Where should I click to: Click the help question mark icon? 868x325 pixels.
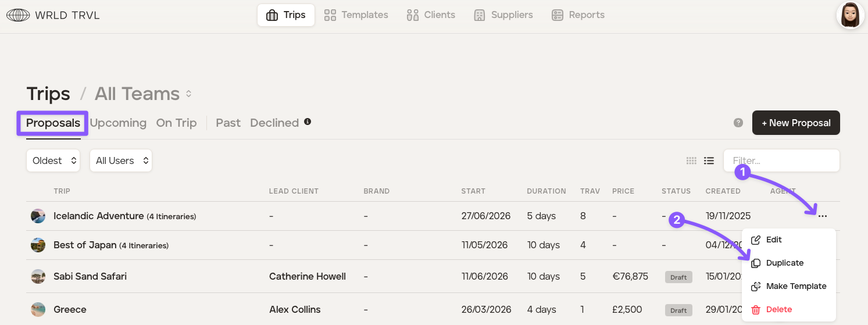(738, 123)
